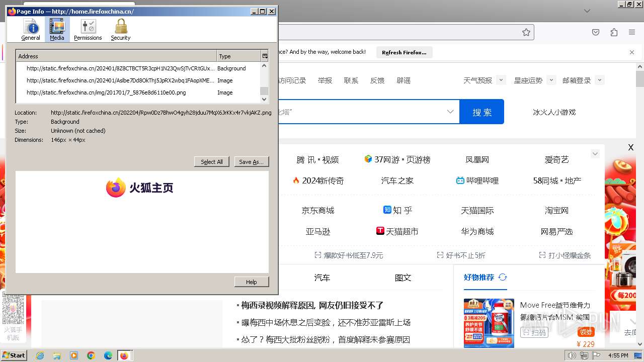Sort media list by Type column

click(238, 56)
